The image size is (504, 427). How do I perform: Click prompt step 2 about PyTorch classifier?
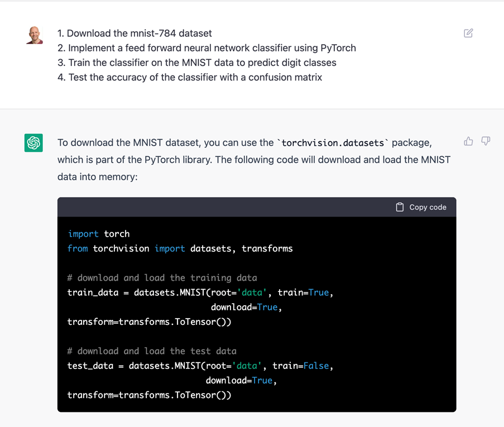tap(207, 48)
